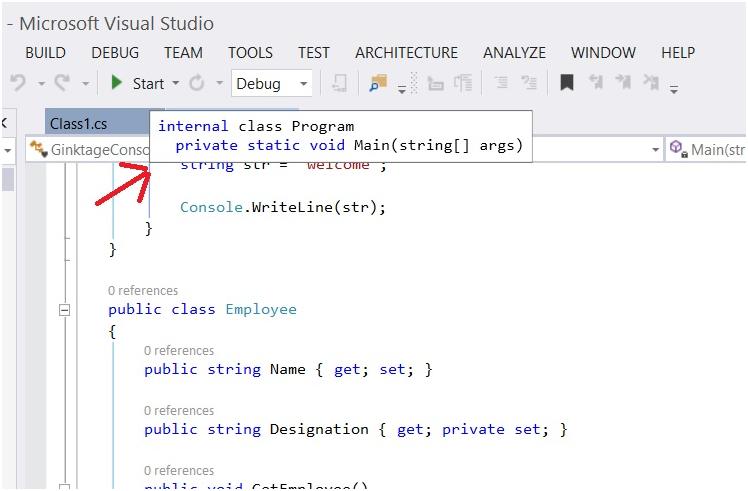Screen dimensions: 748x491
Task: Click the Clear Bookmarks icon
Action: click(651, 83)
